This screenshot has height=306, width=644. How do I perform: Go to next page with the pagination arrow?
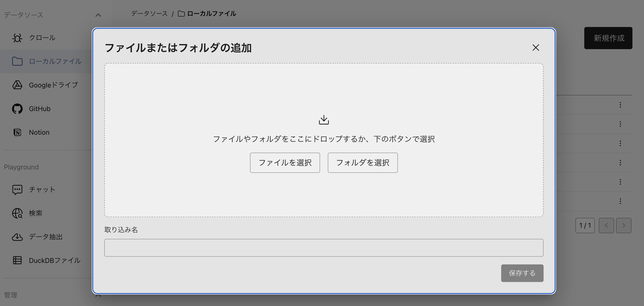pyautogui.click(x=623, y=226)
